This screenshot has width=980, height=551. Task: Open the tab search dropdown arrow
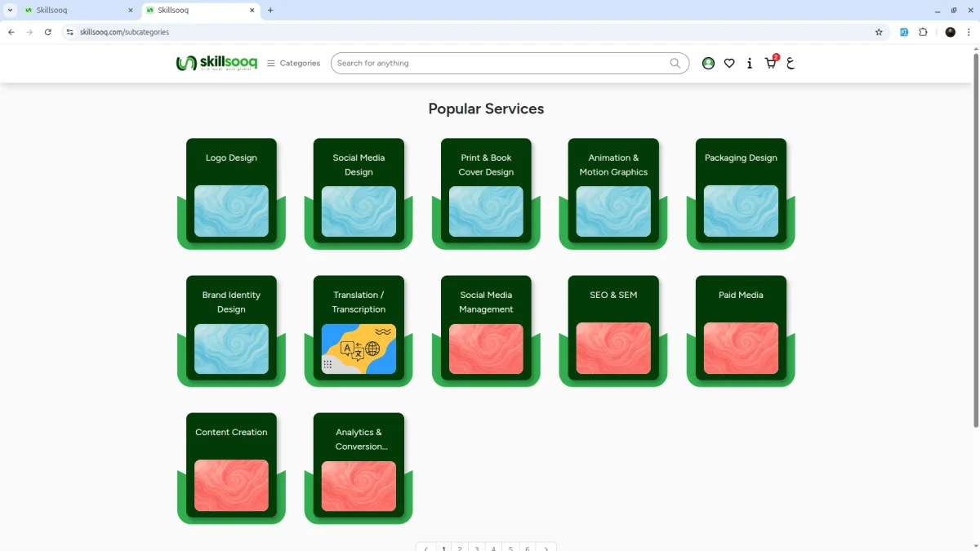click(x=10, y=10)
